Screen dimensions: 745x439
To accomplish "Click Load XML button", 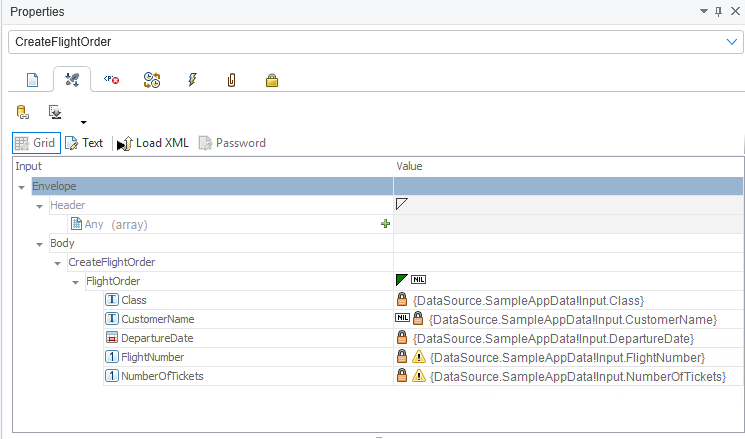I will tap(153, 143).
